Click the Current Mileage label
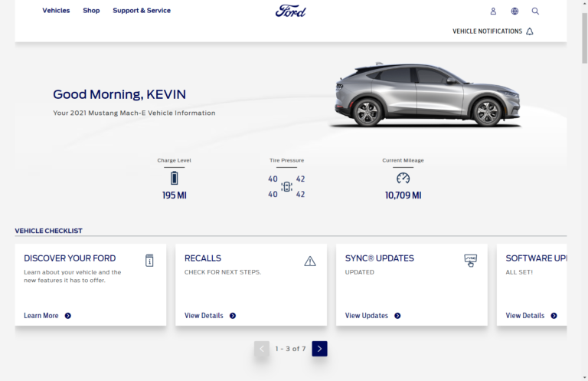Image resolution: width=588 pixels, height=381 pixels. coord(403,160)
